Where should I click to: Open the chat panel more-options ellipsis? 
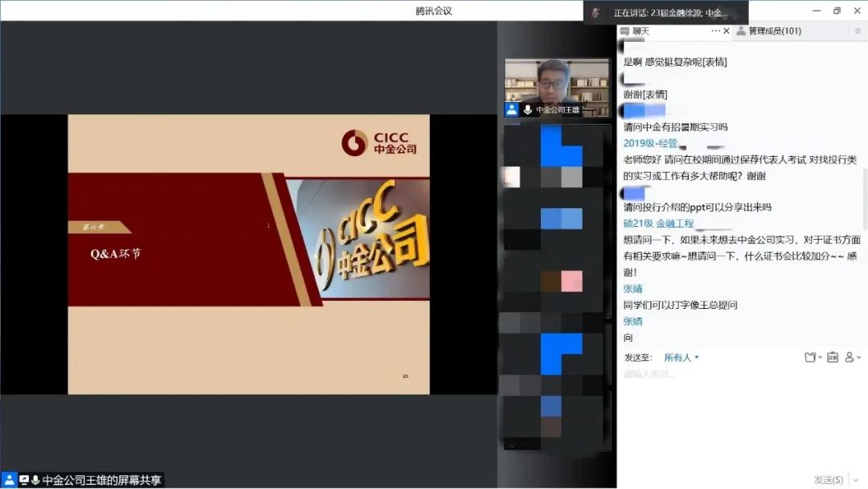pyautogui.click(x=716, y=31)
